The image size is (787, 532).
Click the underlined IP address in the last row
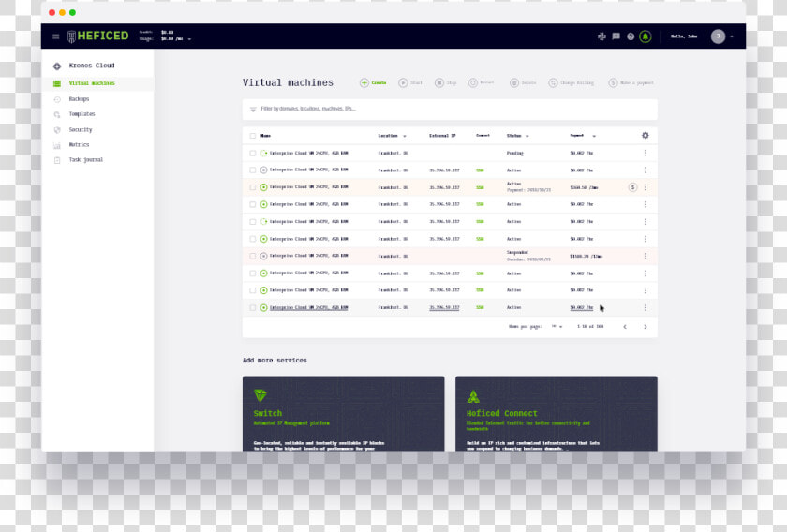pos(444,307)
